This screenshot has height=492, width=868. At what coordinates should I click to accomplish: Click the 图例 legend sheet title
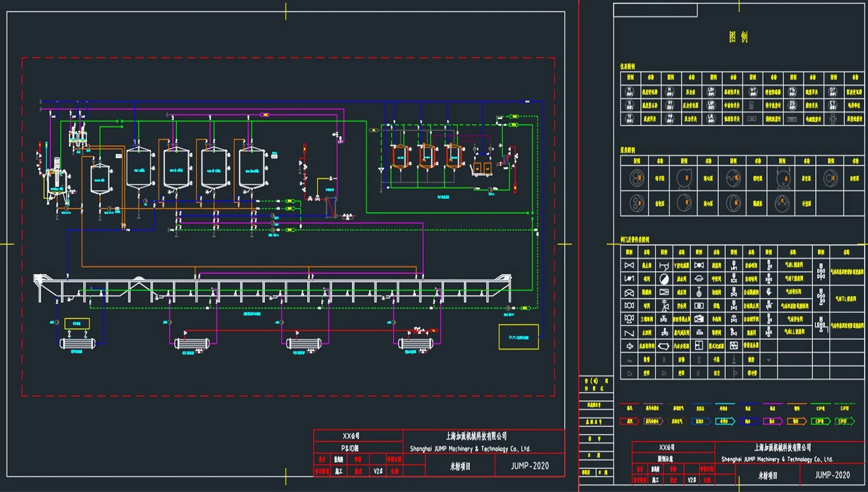pyautogui.click(x=739, y=37)
